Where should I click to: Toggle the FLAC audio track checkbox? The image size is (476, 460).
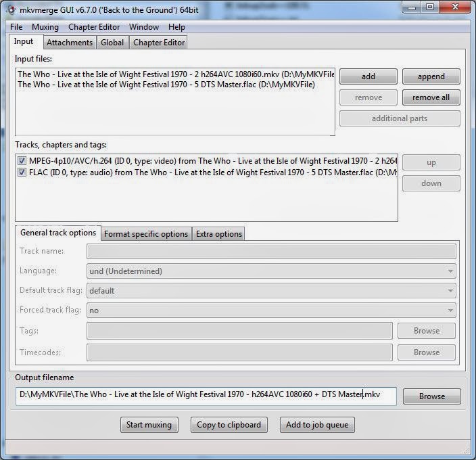(x=22, y=172)
